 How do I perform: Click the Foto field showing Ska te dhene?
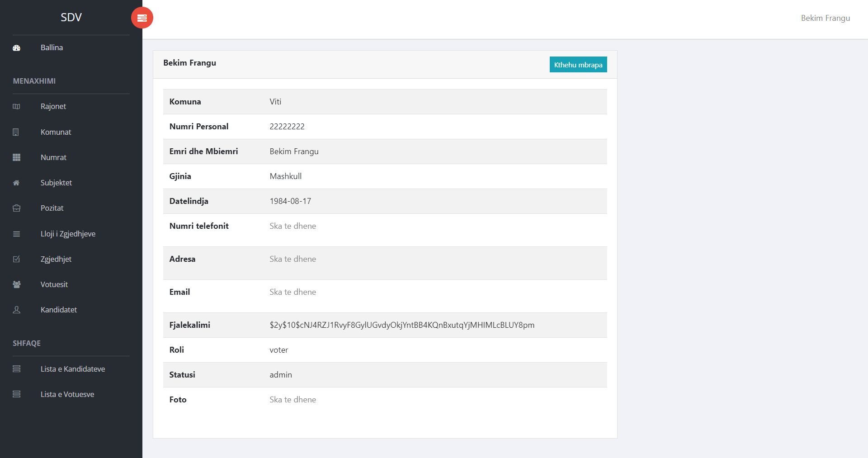coord(292,400)
